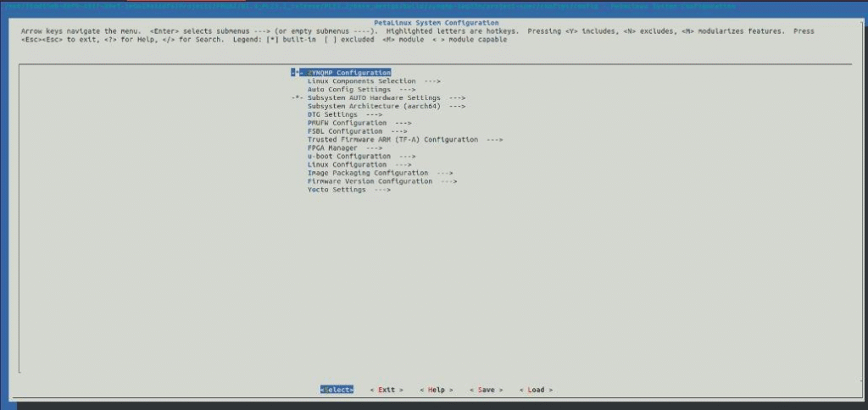Screen dimensions: 868x410
Task: Click the Select button
Action: tap(337, 390)
